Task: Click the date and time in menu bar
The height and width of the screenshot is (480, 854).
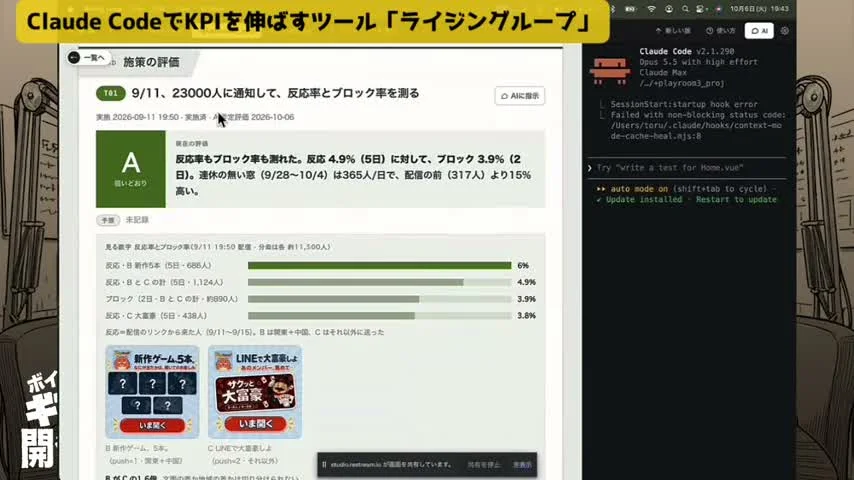Action: point(759,9)
